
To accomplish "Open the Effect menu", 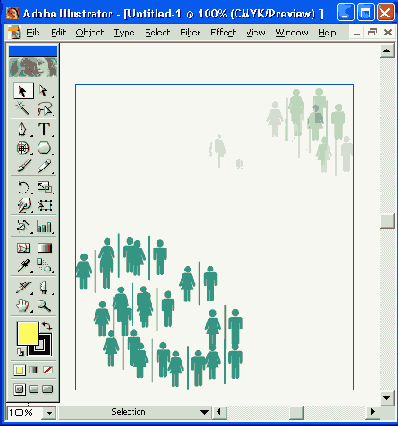I will point(223,32).
